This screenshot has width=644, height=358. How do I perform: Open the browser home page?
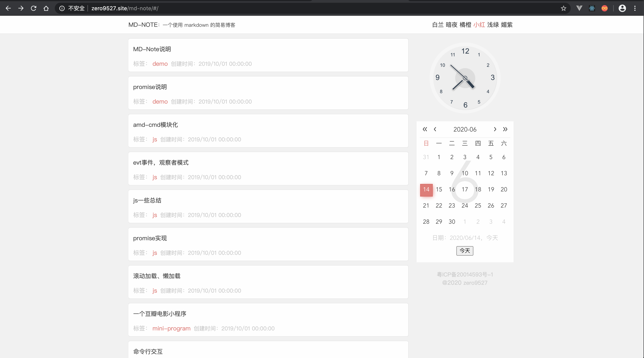(46, 8)
